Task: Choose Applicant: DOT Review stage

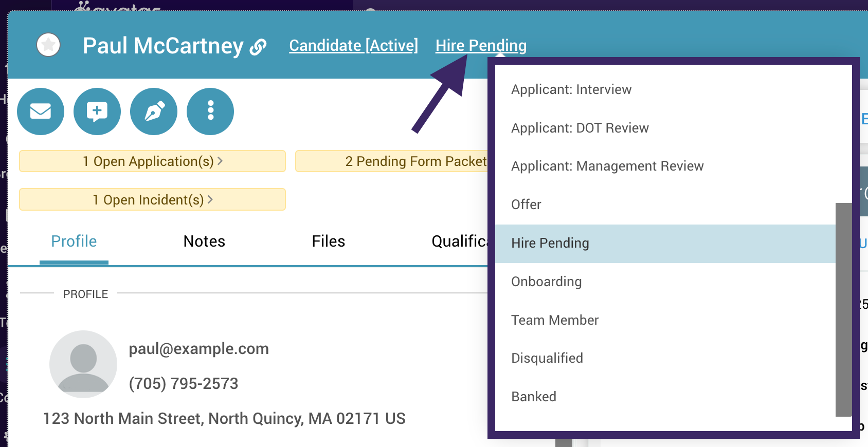Action: 580,128
